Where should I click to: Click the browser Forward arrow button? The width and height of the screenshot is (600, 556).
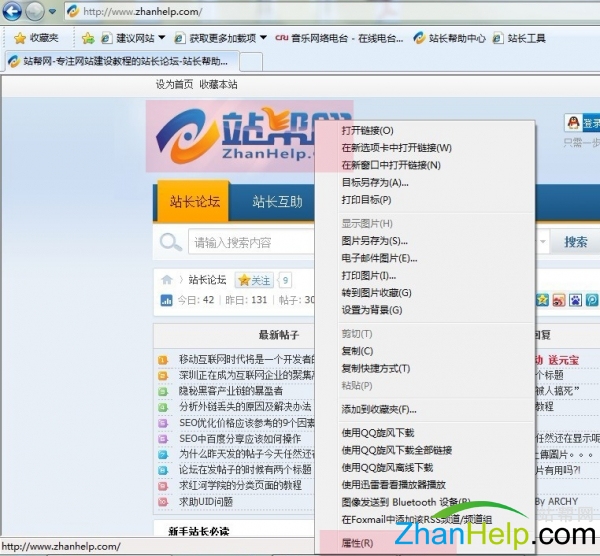(x=35, y=11)
